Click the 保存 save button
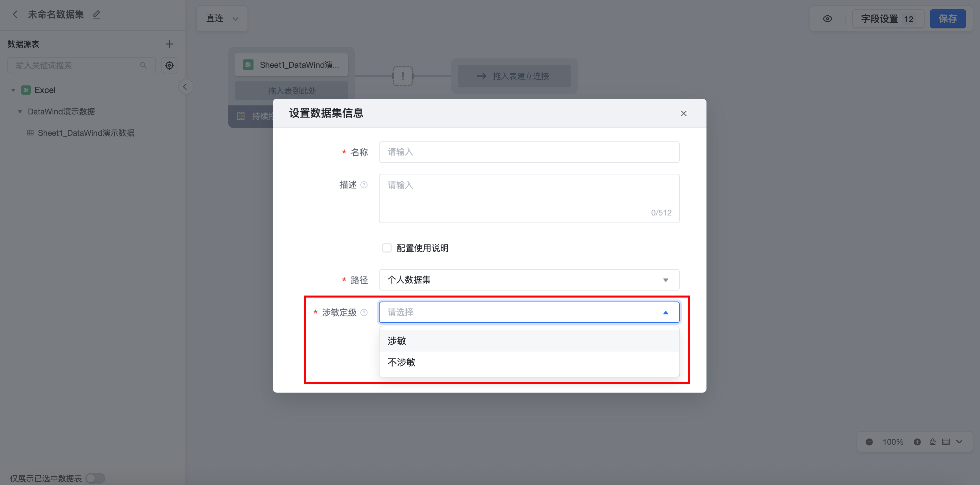 (947, 19)
